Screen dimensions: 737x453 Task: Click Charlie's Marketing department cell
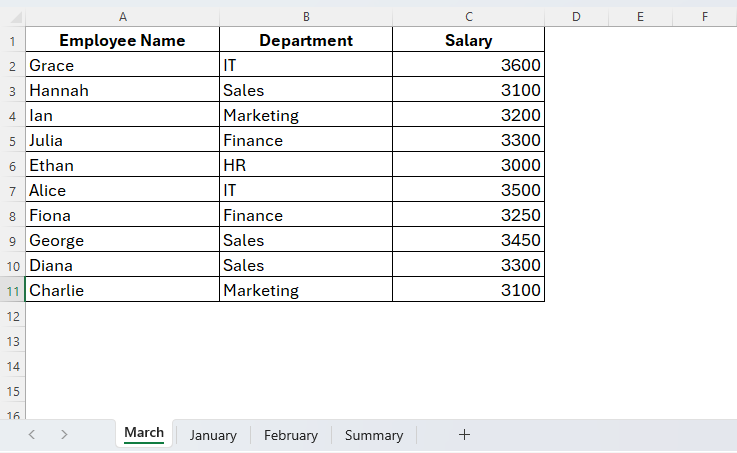306,290
